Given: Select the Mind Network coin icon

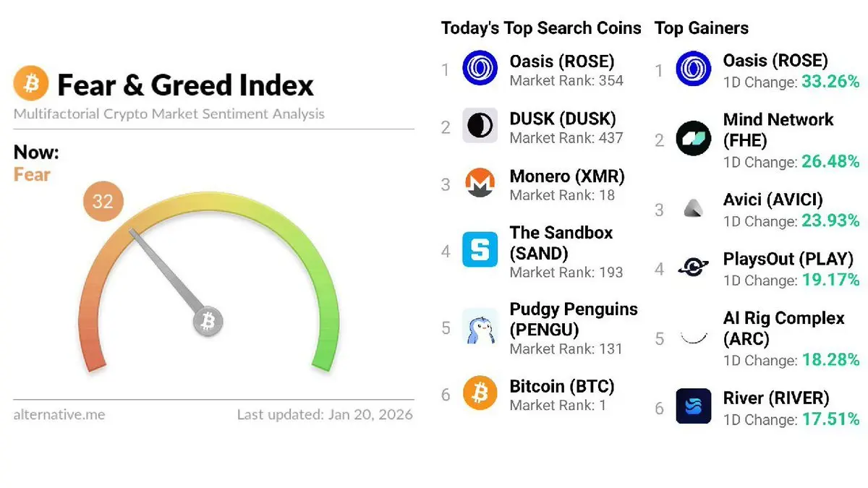Looking at the screenshot, I should point(693,138).
